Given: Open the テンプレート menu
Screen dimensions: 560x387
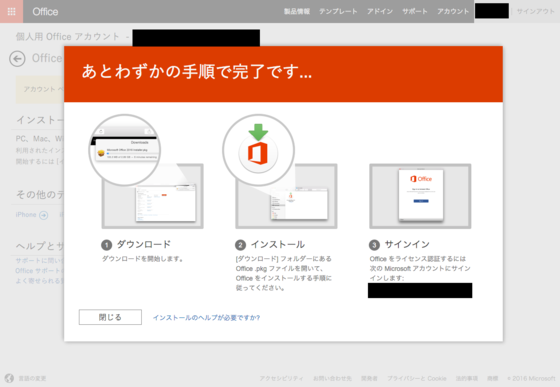Looking at the screenshot, I should [x=338, y=11].
